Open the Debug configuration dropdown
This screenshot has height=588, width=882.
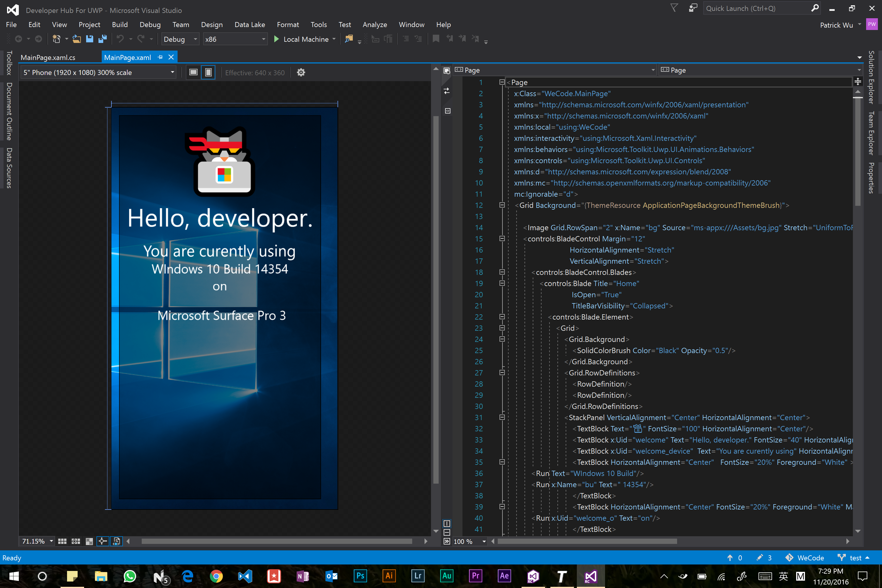pyautogui.click(x=180, y=39)
